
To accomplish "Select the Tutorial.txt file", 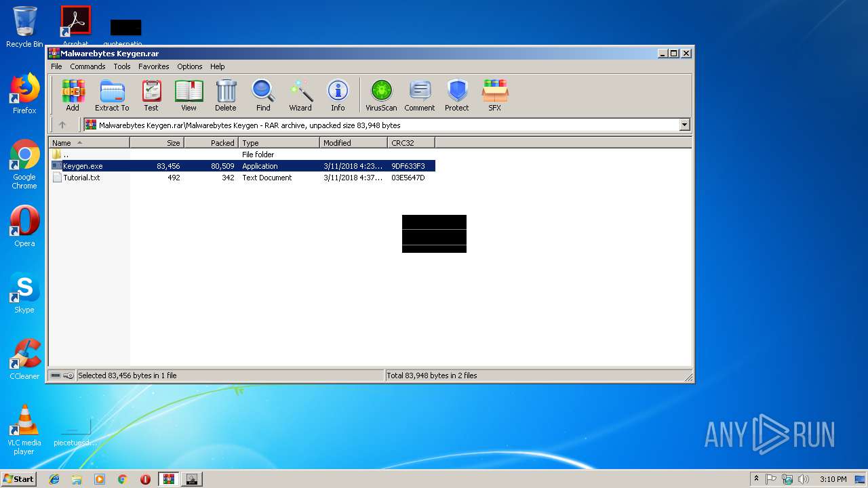I will [x=242, y=178].
